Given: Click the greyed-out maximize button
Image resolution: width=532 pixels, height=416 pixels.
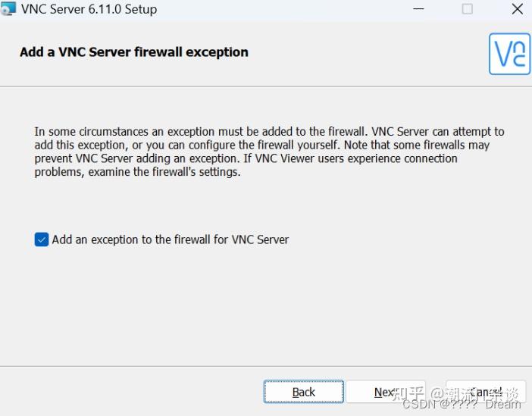Looking at the screenshot, I should tap(468, 9).
